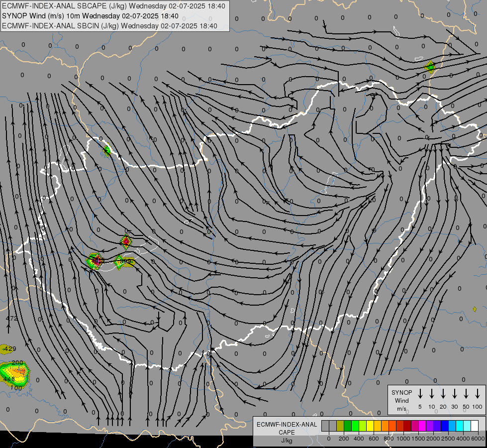Pick the orange CAPE legend swatch
Screen dimensions: 487x448
coord(385,426)
